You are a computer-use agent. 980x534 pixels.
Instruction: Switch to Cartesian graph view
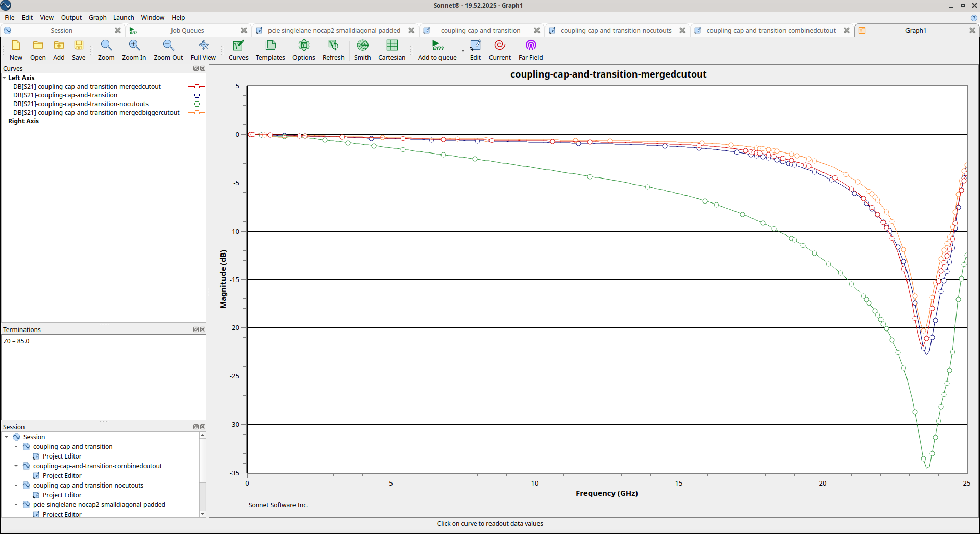point(391,50)
